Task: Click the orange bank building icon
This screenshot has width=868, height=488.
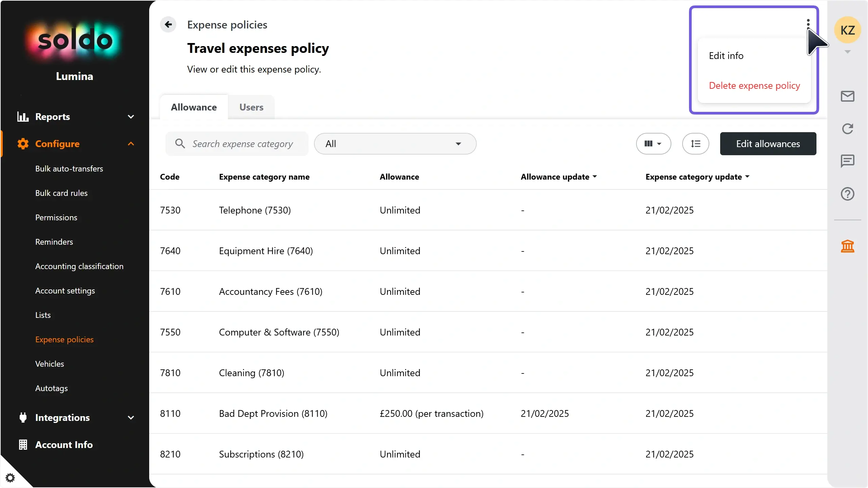Action: (847, 246)
